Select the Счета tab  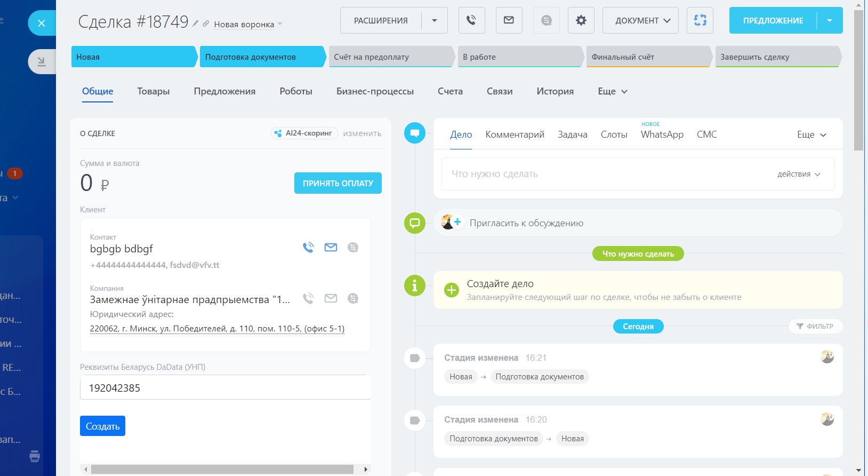pyautogui.click(x=450, y=91)
